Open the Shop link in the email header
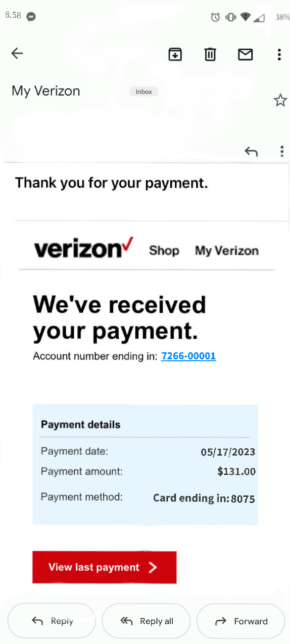The height and width of the screenshot is (644, 290). click(164, 251)
